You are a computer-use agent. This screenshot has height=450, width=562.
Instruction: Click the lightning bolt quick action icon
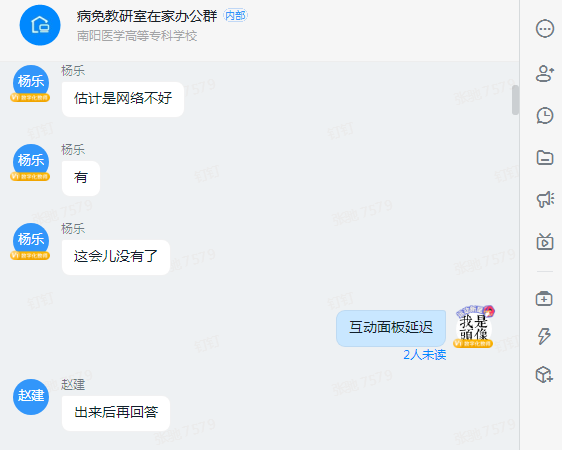[544, 336]
